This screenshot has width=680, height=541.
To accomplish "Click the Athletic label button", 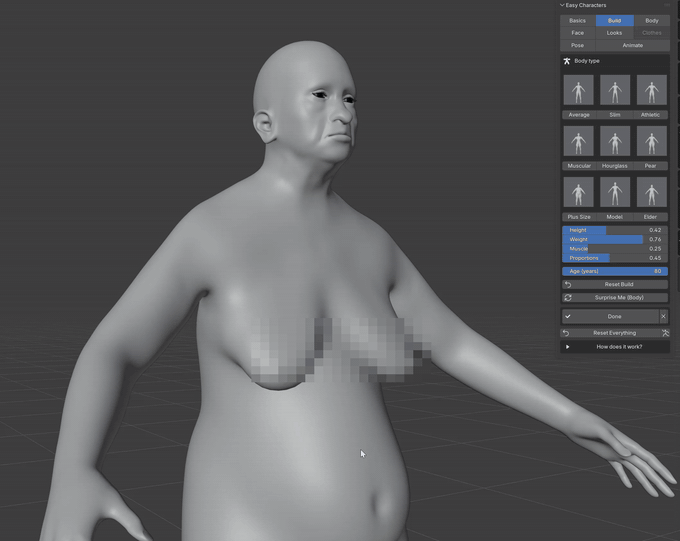I will pyautogui.click(x=650, y=115).
